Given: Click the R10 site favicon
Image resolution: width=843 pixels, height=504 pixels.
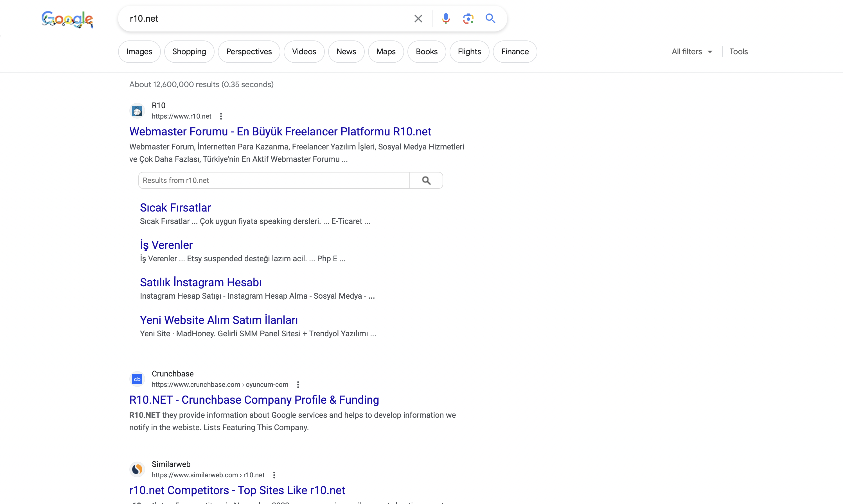Looking at the screenshot, I should pyautogui.click(x=137, y=111).
